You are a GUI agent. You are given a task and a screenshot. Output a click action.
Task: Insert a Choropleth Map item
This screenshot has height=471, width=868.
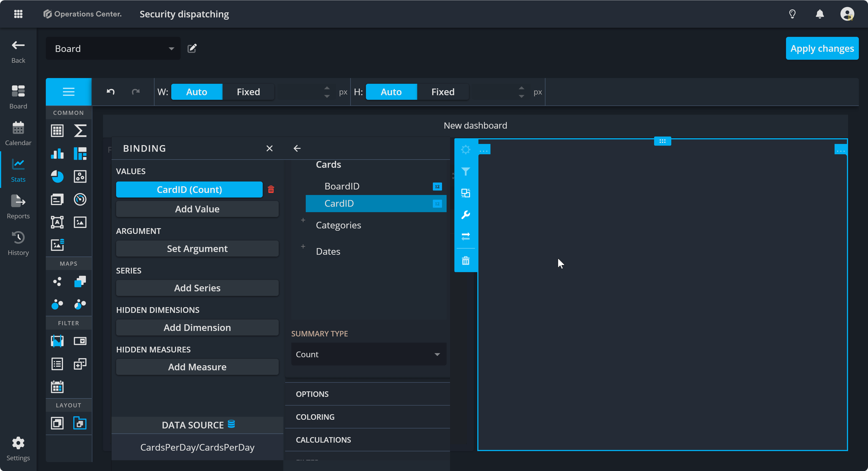80,282
